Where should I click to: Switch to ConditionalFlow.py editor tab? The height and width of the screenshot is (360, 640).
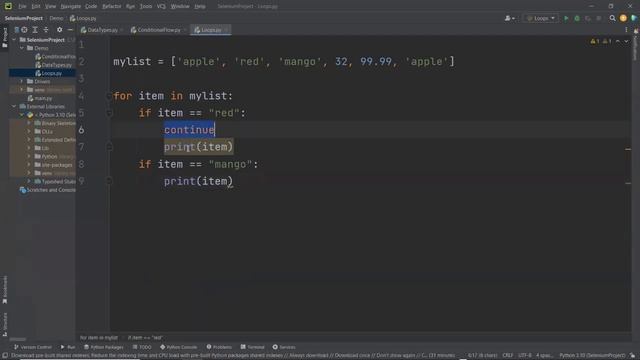158,30
